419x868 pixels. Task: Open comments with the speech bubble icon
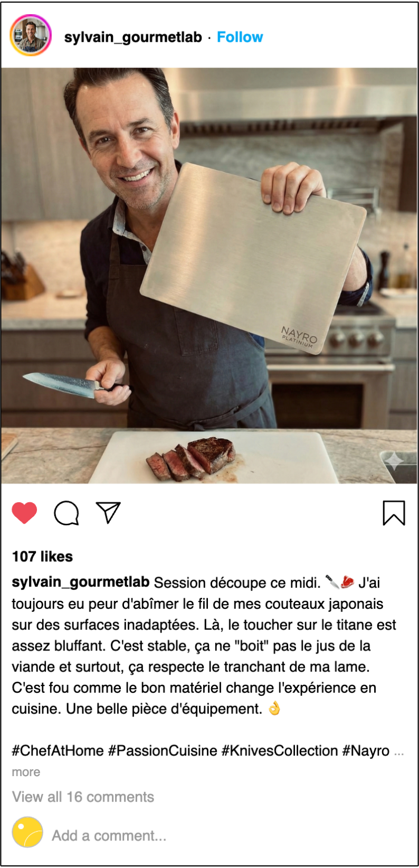[66, 513]
